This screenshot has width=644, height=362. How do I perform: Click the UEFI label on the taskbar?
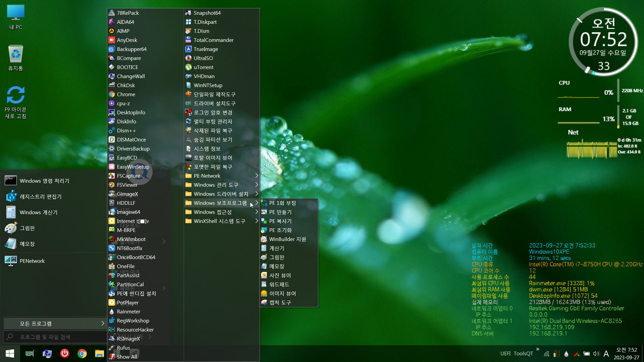click(x=505, y=353)
